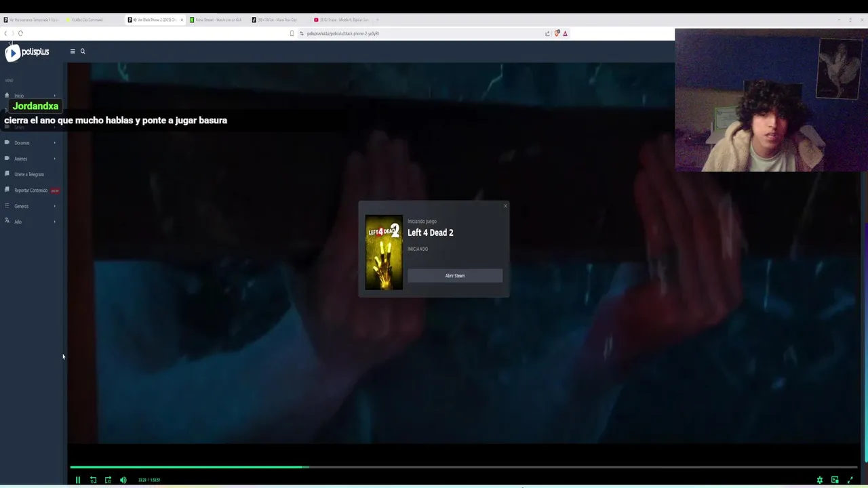Viewport: 868px width, 488px height.
Task: Open the Unete a Telegram link
Action: (29, 174)
